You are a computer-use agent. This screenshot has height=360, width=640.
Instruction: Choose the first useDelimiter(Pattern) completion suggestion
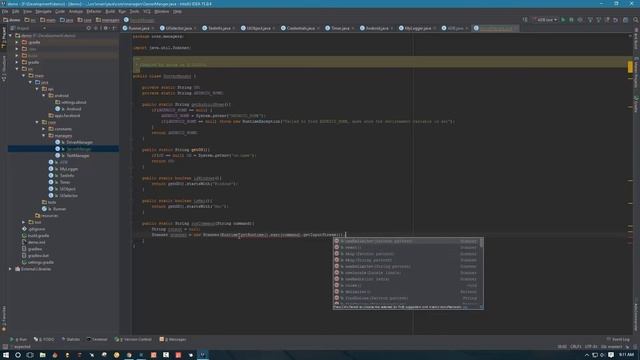point(406,241)
